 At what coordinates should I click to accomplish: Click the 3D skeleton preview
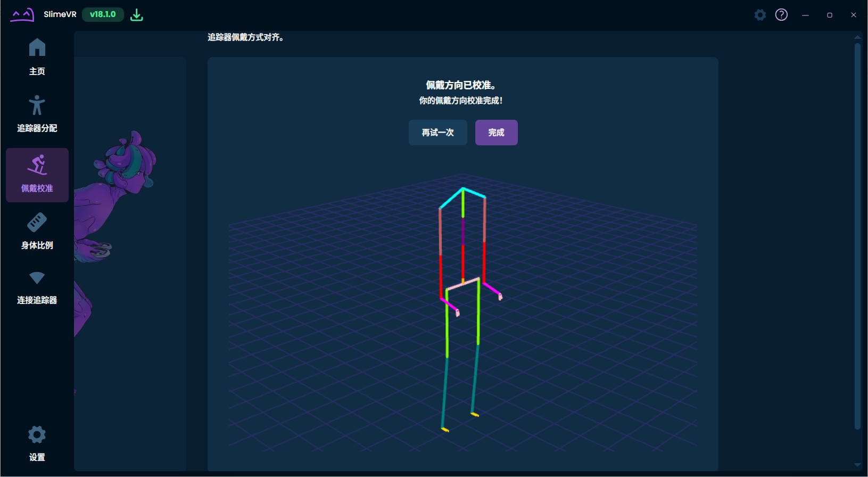click(x=462, y=309)
